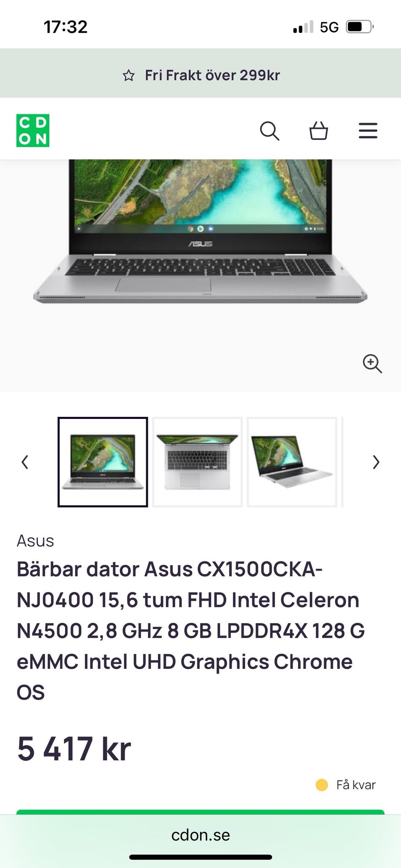Select the top-down keyboard view thumbnail
Screen dimensions: 401x868
pyautogui.click(x=197, y=462)
